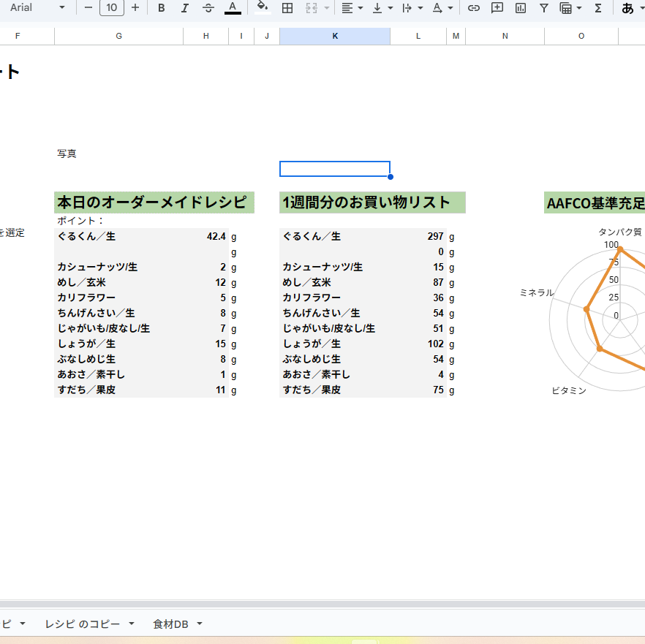Open the Arial font family dropdown
This screenshot has width=645, height=644.
(37, 8)
